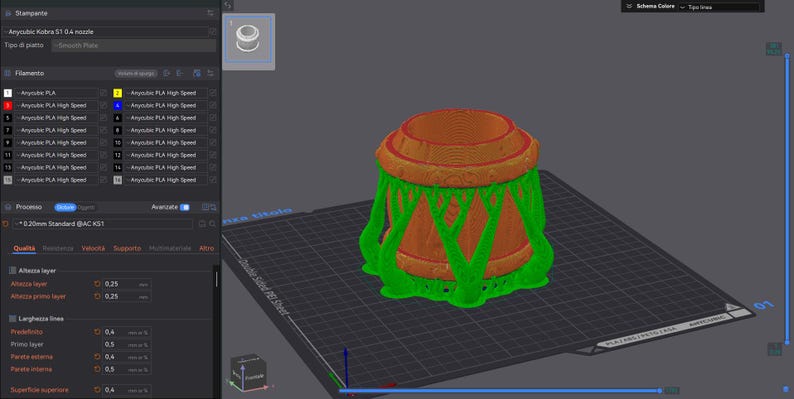The height and width of the screenshot is (399, 794).
Task: Click the red filament 3 color swatch
Action: click(8, 105)
